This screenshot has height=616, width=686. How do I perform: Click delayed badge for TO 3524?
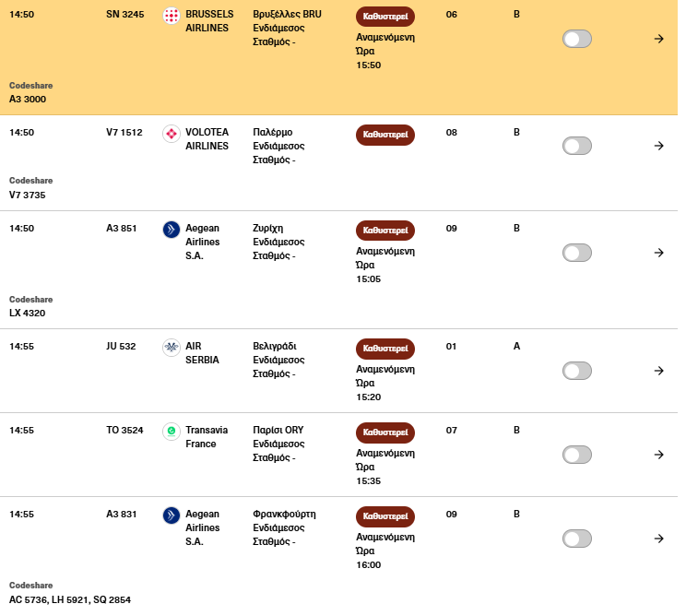[385, 432]
